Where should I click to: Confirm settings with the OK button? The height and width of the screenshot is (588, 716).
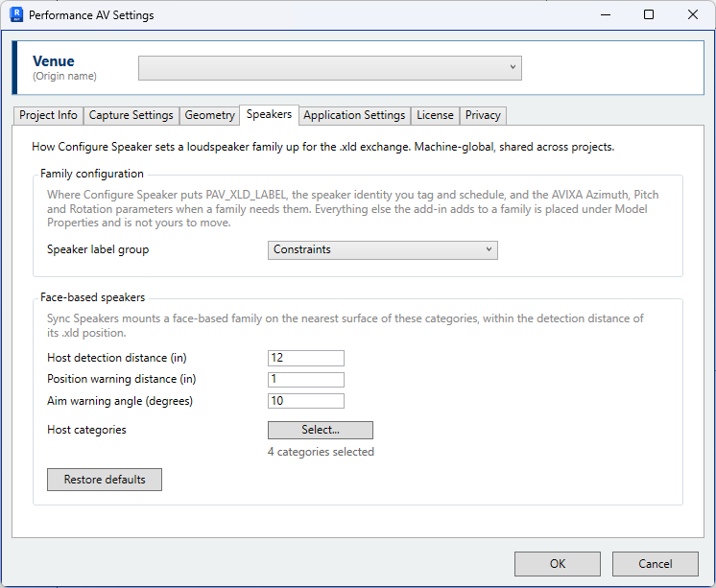(x=558, y=564)
